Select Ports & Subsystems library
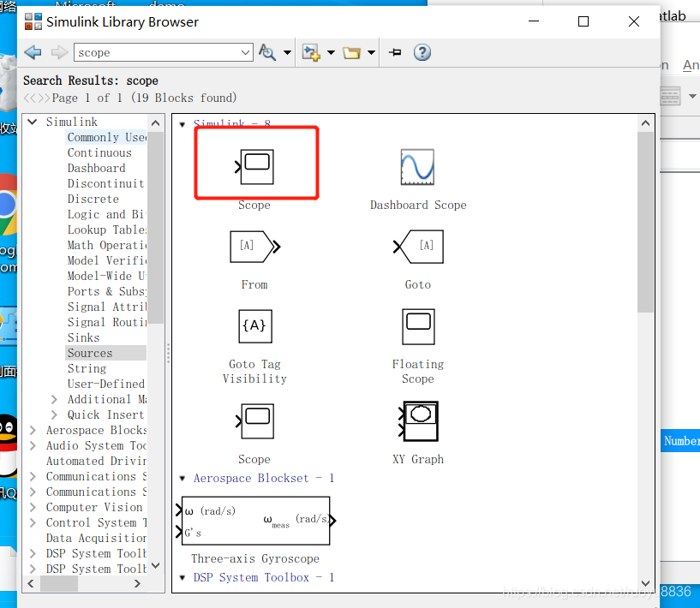Viewport: 700px width, 608px height. pos(107,292)
